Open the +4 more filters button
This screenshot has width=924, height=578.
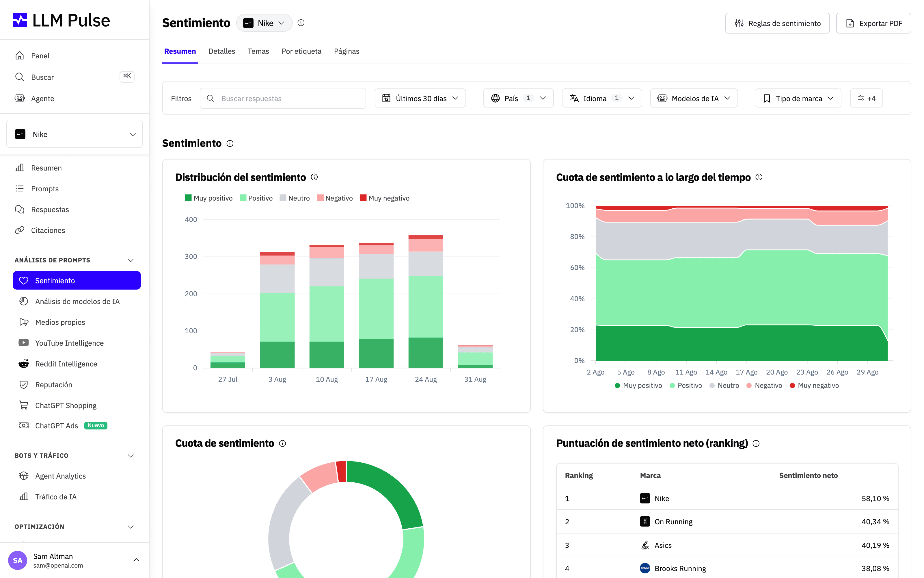[866, 98]
